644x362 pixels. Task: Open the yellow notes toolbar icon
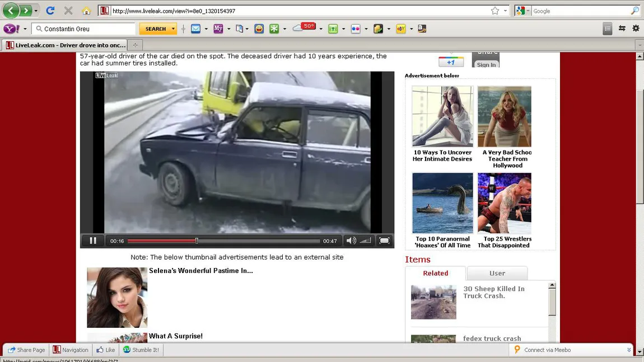(x=378, y=29)
